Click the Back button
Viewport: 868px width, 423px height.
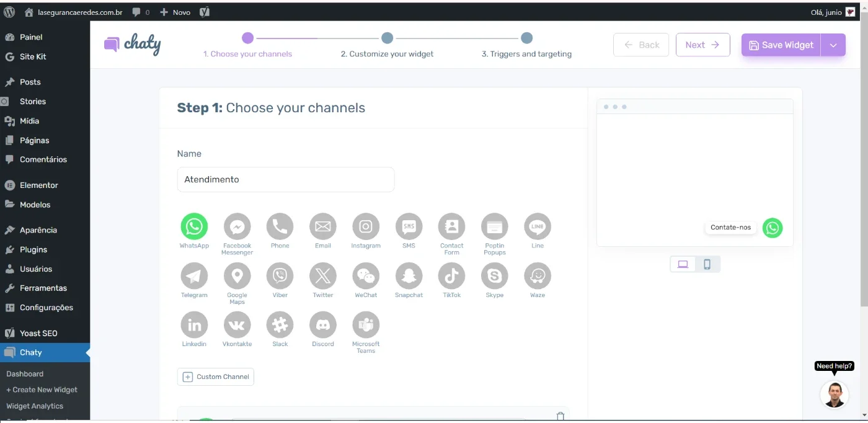pos(641,45)
